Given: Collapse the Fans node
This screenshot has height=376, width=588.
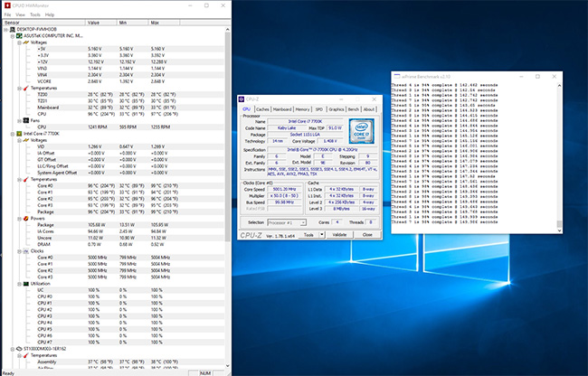Looking at the screenshot, I should [19, 120].
